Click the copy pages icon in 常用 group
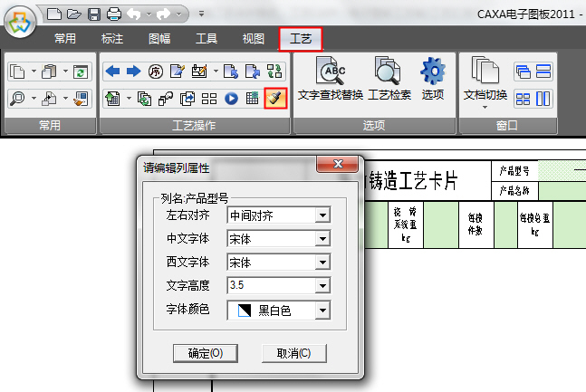This screenshot has width=586, height=392. point(17,71)
